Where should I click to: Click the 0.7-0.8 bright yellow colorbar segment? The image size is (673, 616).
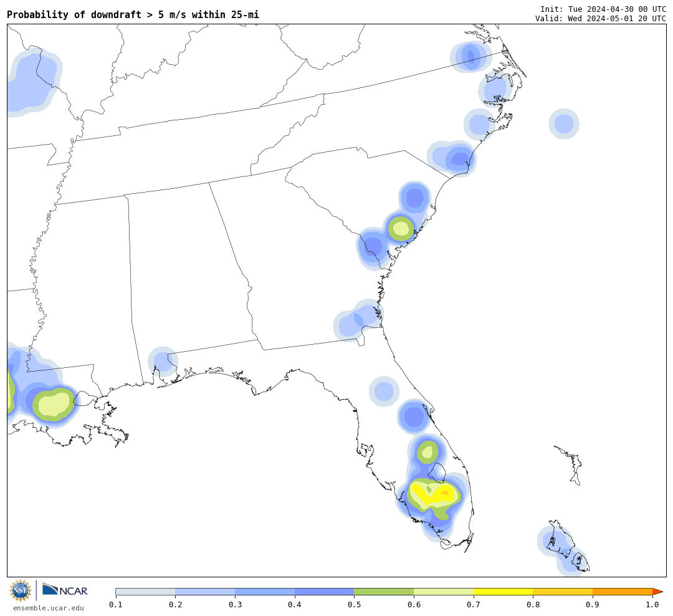coord(504,592)
